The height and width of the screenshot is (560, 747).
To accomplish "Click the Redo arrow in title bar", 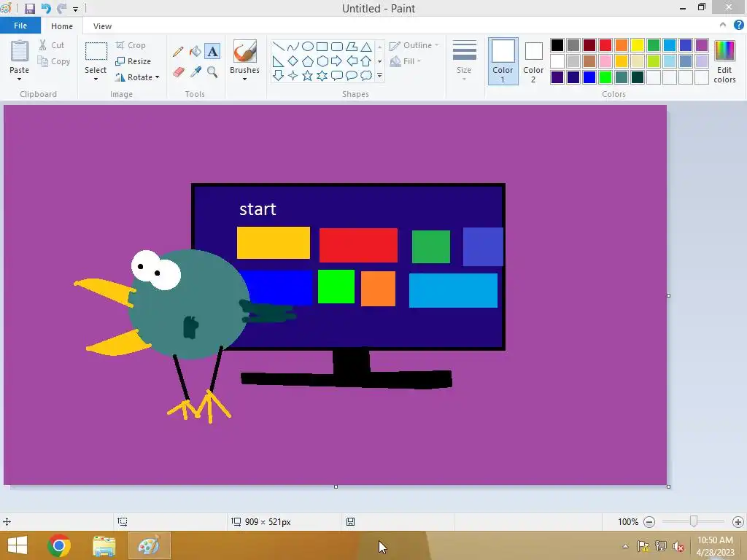I will [x=61, y=9].
